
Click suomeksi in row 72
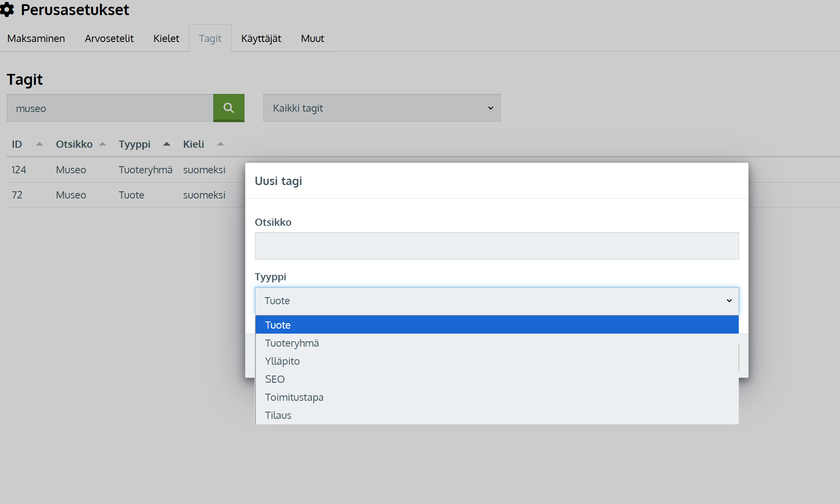(204, 195)
